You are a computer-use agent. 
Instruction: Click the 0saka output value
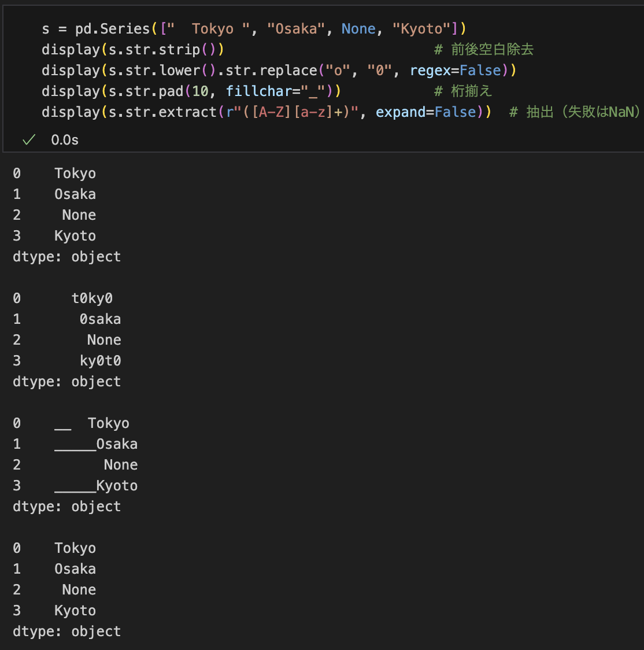(100, 319)
